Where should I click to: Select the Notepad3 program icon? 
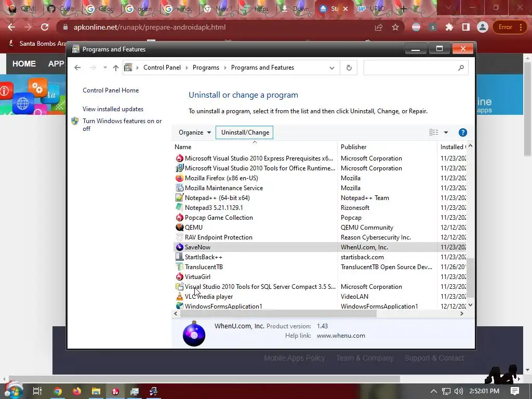[x=179, y=208]
